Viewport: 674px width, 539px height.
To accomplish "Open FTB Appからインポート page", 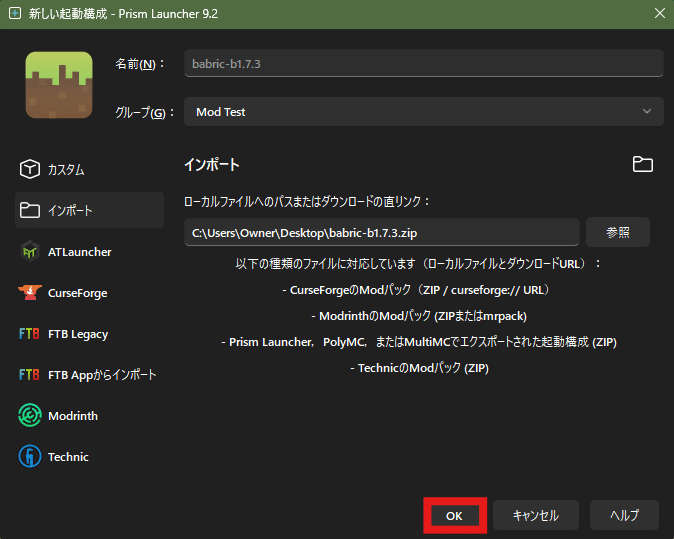I will pyautogui.click(x=89, y=375).
